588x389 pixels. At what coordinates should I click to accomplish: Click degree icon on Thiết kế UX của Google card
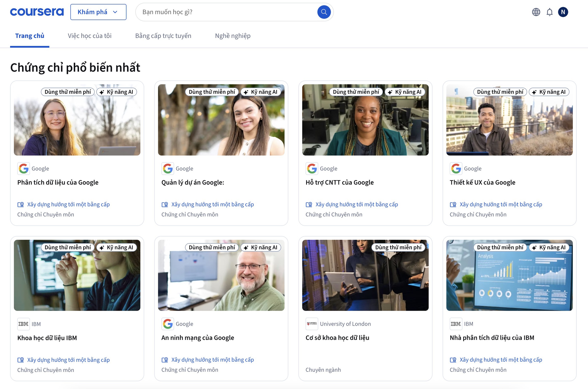[453, 204]
